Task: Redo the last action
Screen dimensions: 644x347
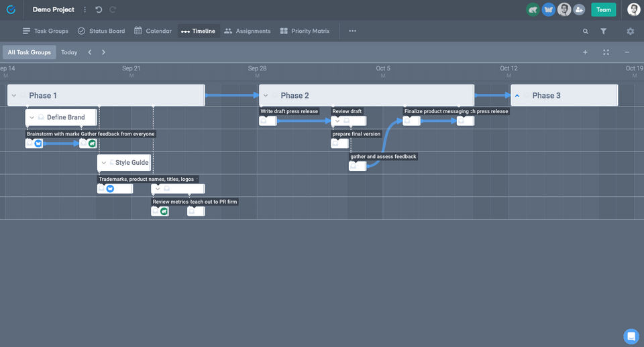Action: 113,9
